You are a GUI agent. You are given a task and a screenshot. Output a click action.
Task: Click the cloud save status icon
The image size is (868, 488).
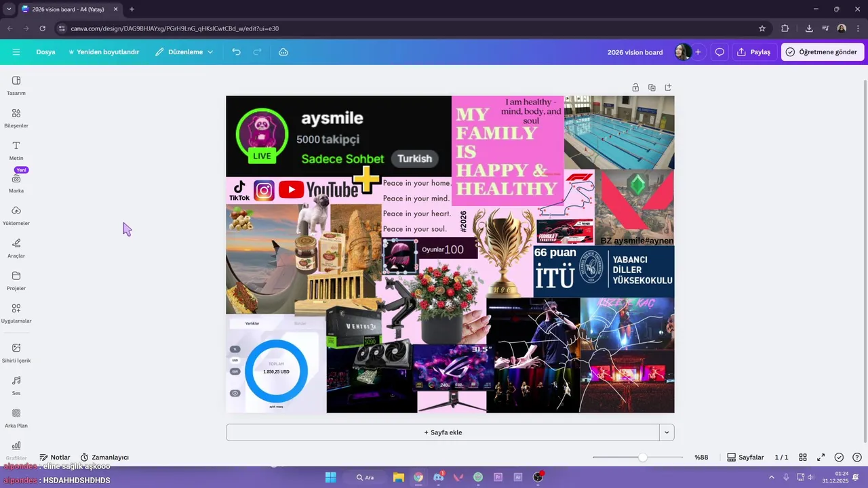tap(283, 52)
